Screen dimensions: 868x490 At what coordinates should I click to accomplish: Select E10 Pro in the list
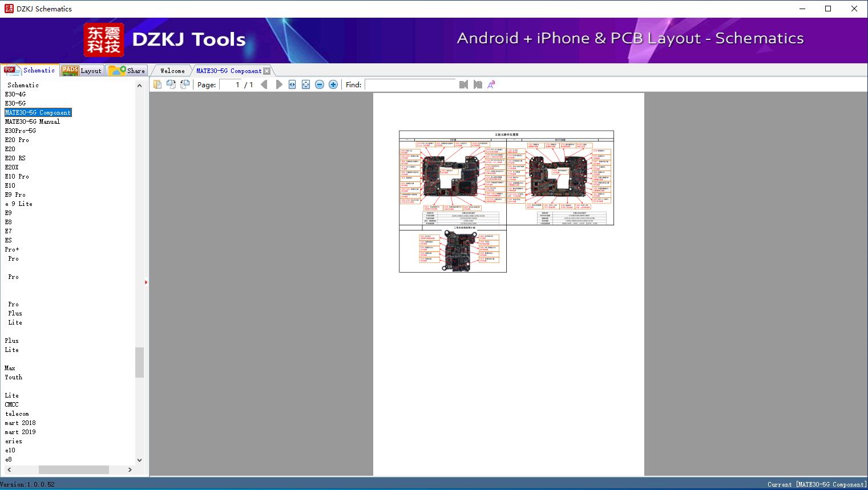pos(17,176)
